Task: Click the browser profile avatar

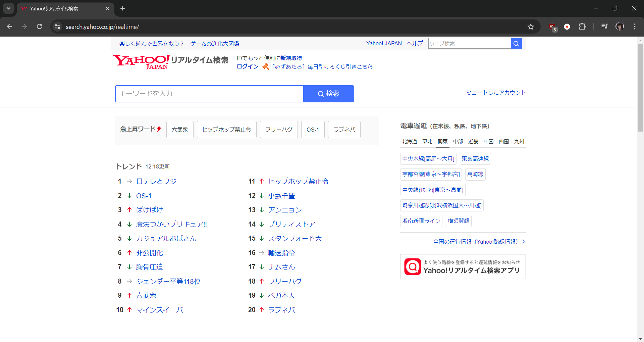Action: click(x=620, y=27)
